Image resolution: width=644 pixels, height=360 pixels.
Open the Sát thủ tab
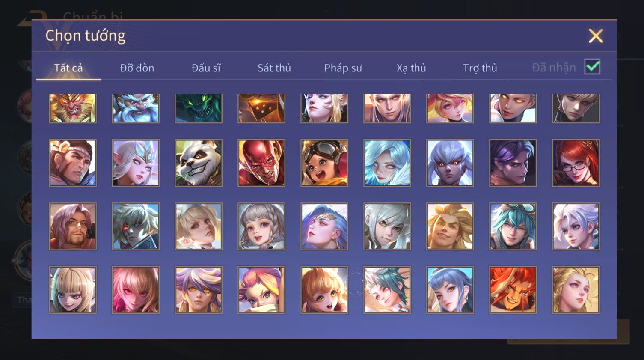coord(274,68)
